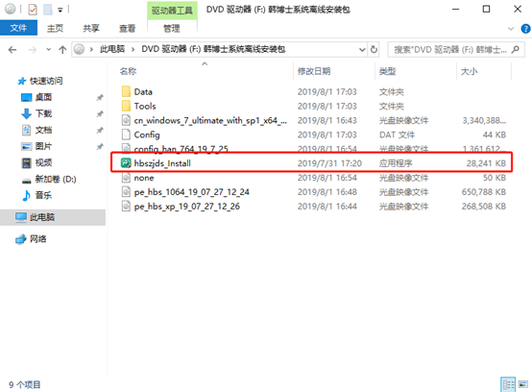Open the quick access toolbar customize dropdown

pyautogui.click(x=60, y=11)
